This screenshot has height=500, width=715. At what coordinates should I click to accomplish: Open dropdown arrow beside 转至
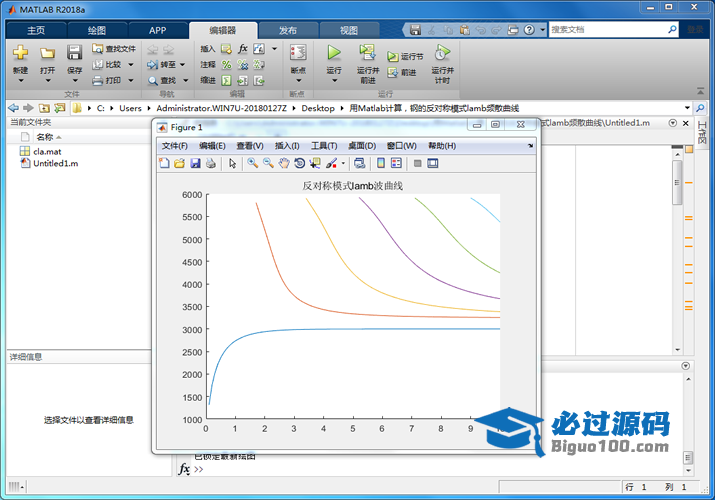tap(182, 65)
